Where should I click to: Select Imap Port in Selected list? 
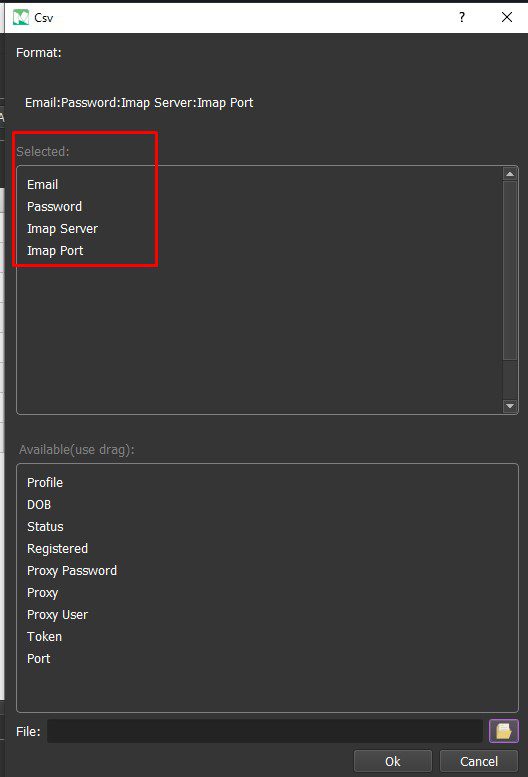pyautogui.click(x=55, y=251)
